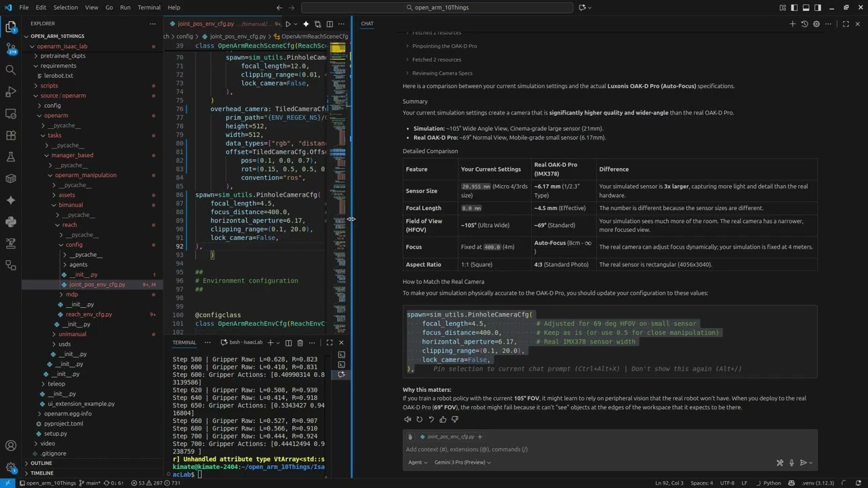Expand the TIMELINE section

(41, 473)
